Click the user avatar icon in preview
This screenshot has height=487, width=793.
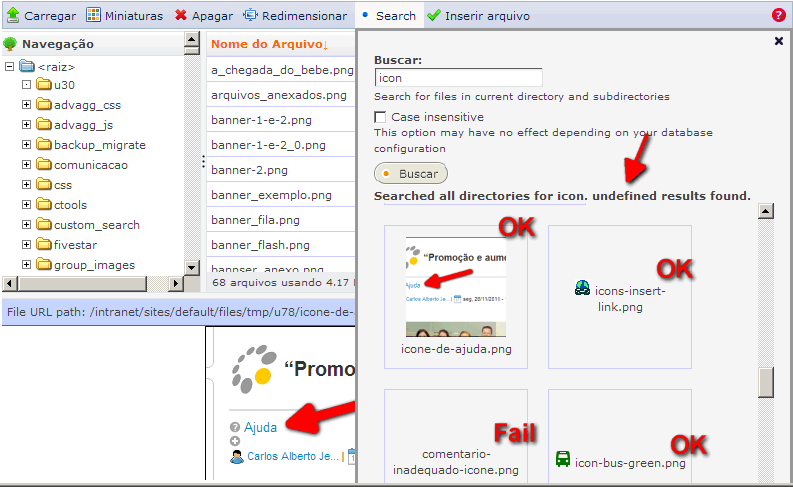coord(237,456)
